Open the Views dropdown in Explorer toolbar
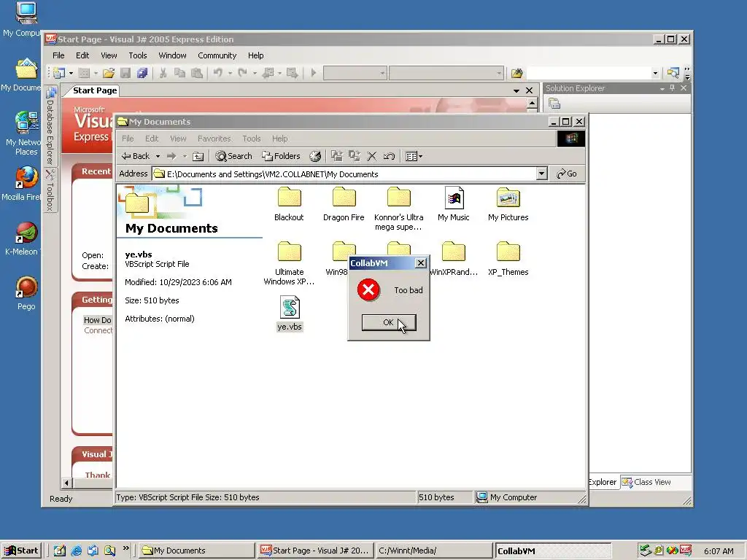Screen dimensions: 747x560 point(414,156)
